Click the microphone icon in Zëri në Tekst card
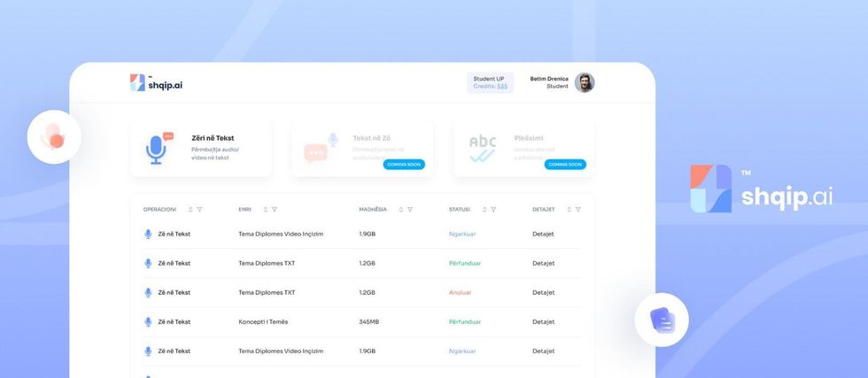The image size is (868, 378). point(158,148)
